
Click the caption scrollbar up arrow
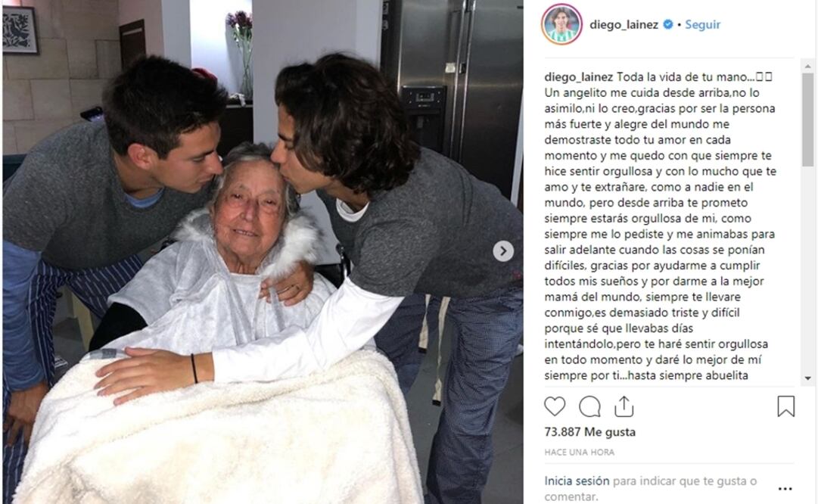[807, 67]
